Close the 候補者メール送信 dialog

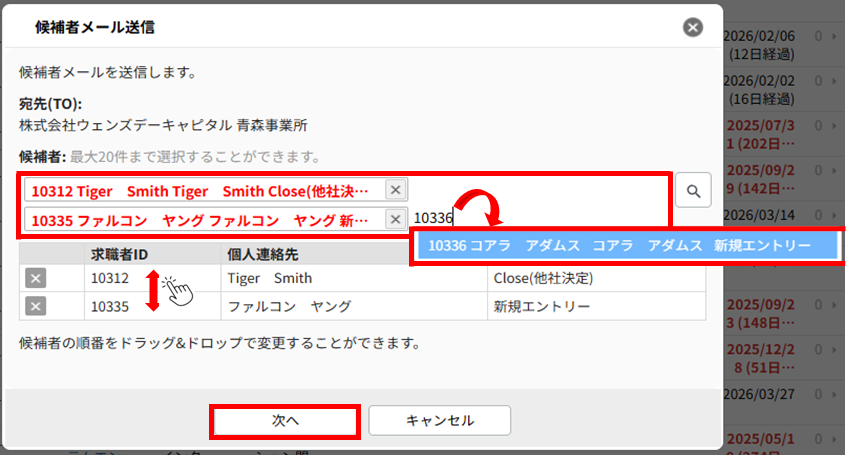(692, 27)
